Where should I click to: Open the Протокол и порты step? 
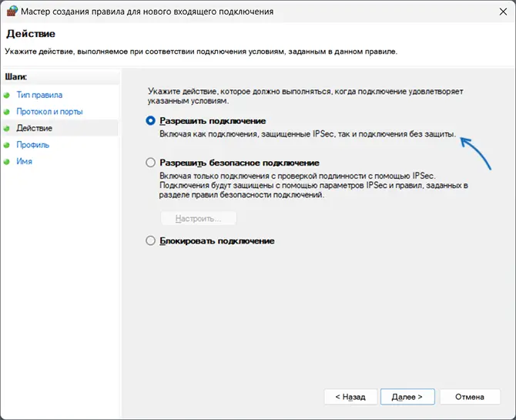(x=49, y=112)
